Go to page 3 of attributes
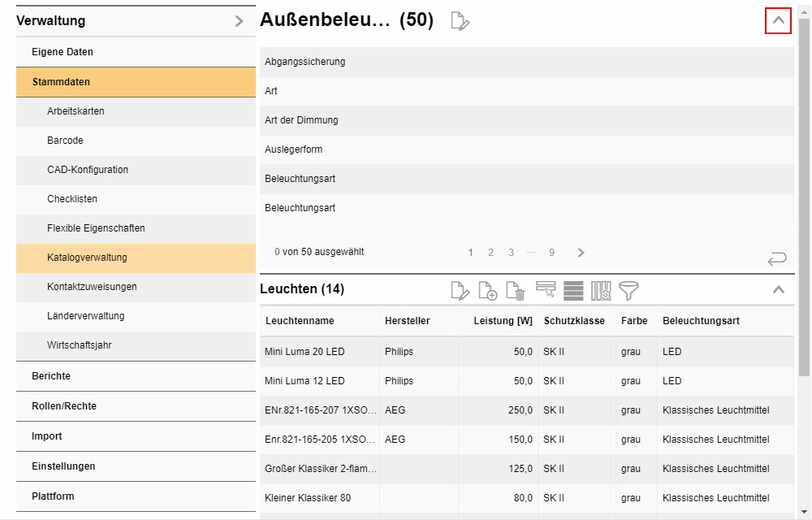The image size is (812, 520). [x=511, y=252]
